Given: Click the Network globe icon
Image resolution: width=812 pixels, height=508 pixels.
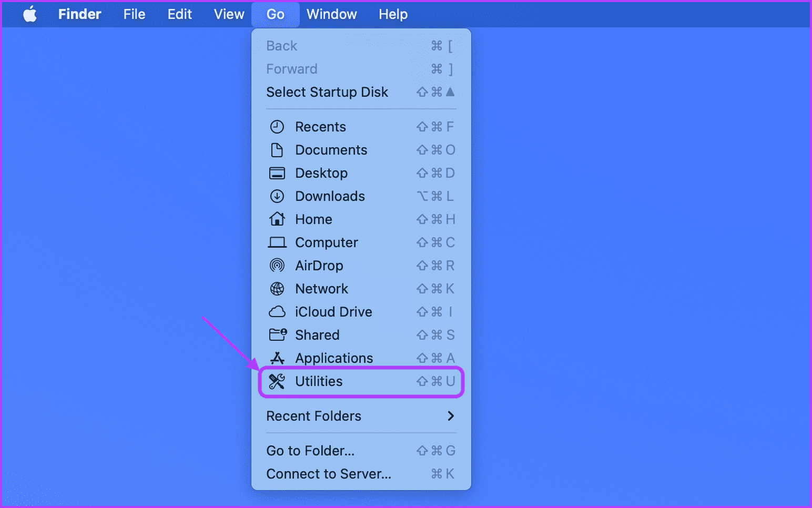Looking at the screenshot, I should [277, 289].
